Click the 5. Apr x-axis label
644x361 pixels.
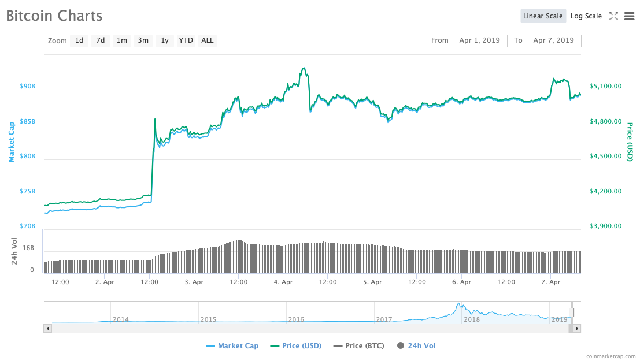[372, 282]
